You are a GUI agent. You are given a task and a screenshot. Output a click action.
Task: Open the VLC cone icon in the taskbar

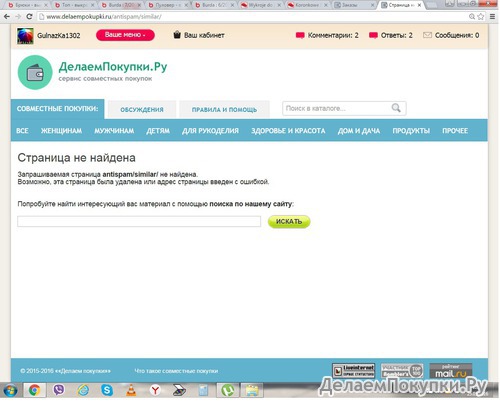(131, 390)
